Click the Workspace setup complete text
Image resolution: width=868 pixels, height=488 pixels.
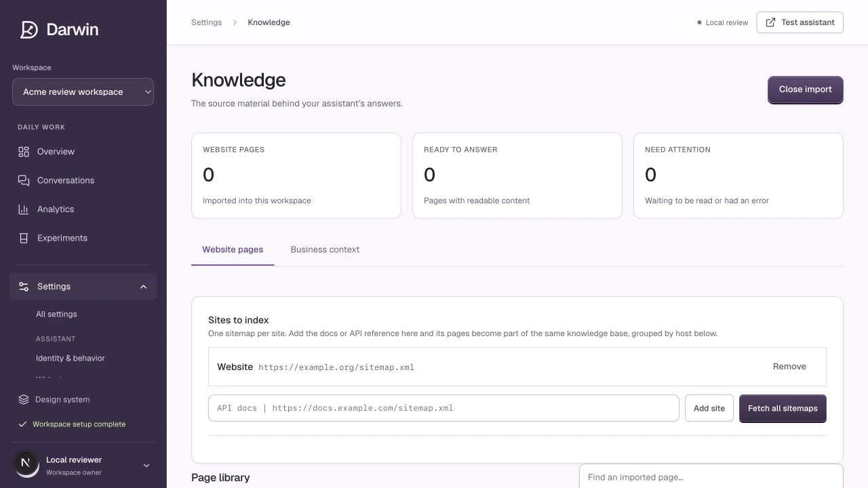coord(79,424)
